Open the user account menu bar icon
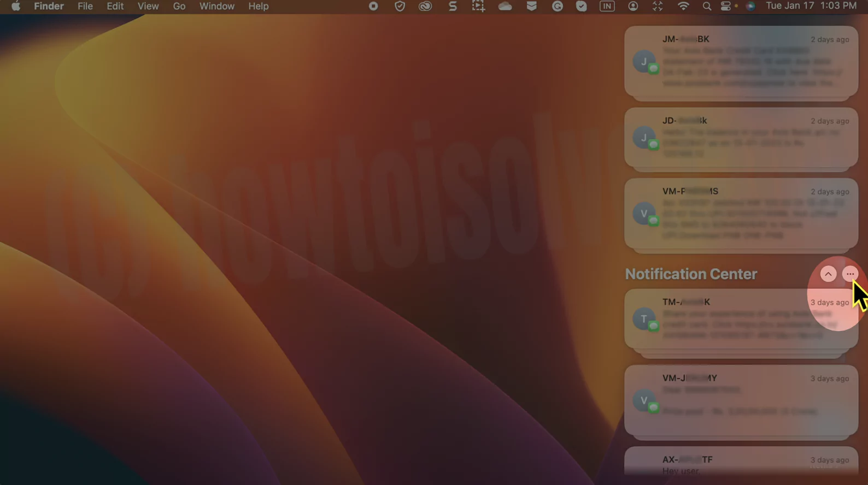 point(633,6)
